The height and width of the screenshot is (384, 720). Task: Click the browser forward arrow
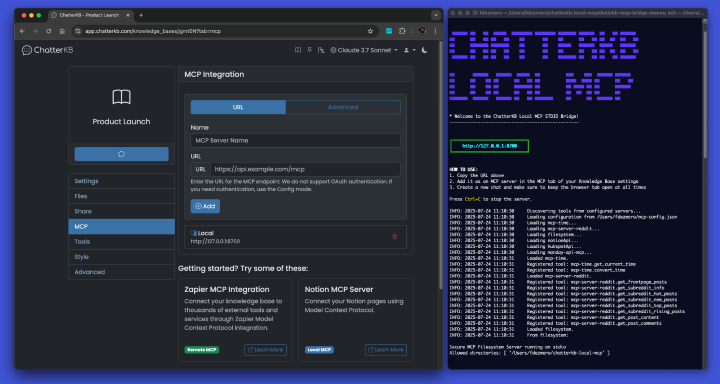point(35,31)
